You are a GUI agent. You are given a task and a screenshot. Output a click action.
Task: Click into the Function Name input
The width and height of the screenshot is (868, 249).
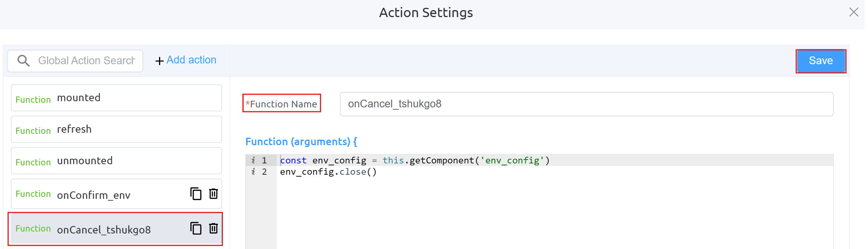click(x=586, y=104)
